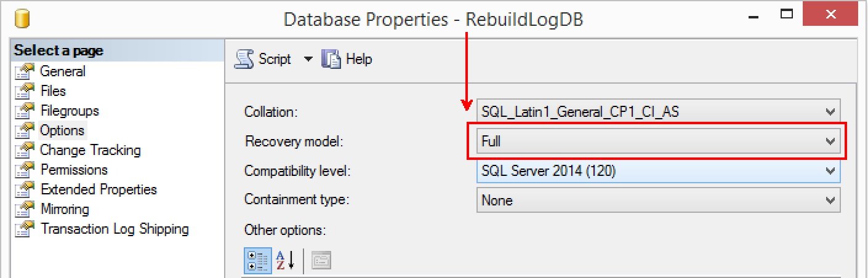Viewport: 868px width, 278px height.
Task: Click the Compatibility level label
Action: [297, 171]
